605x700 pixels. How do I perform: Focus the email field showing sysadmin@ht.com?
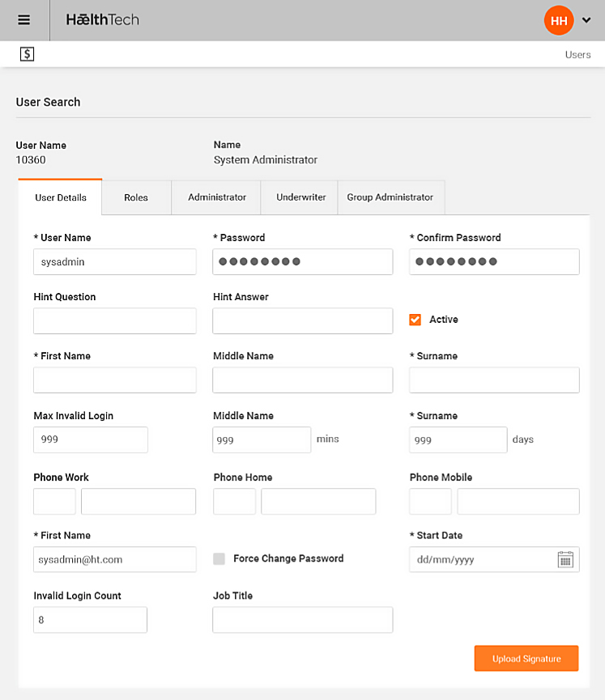coord(115,559)
